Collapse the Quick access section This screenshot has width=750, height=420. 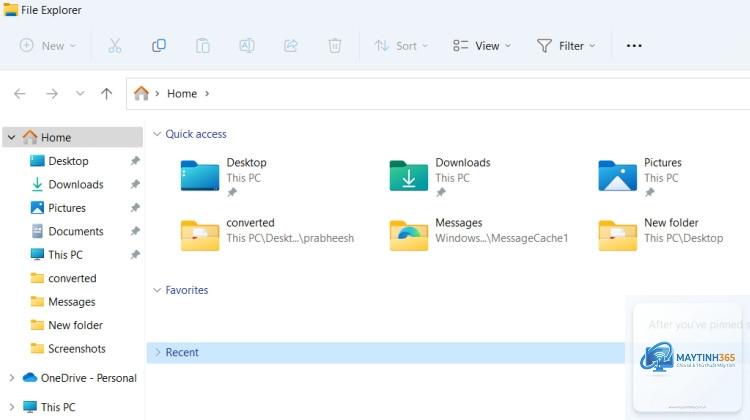click(x=157, y=134)
